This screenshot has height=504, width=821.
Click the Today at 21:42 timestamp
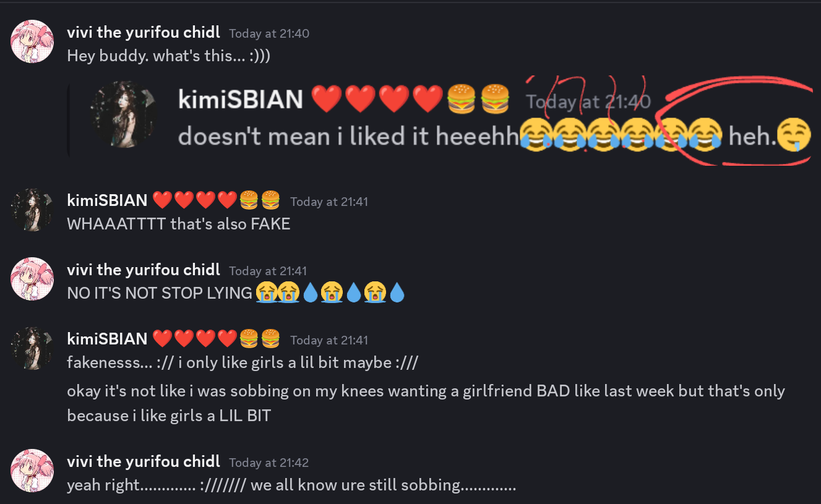(x=269, y=463)
